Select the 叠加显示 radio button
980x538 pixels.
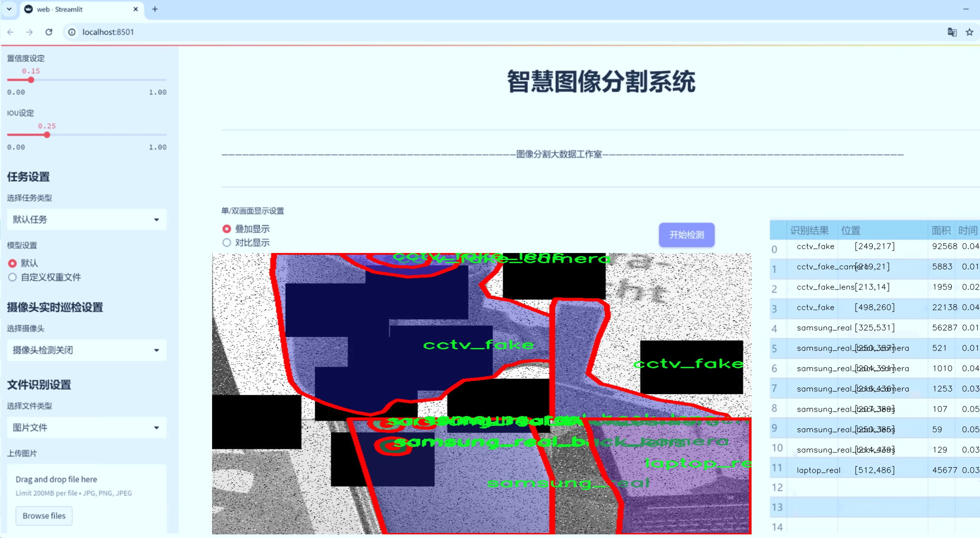click(x=226, y=229)
